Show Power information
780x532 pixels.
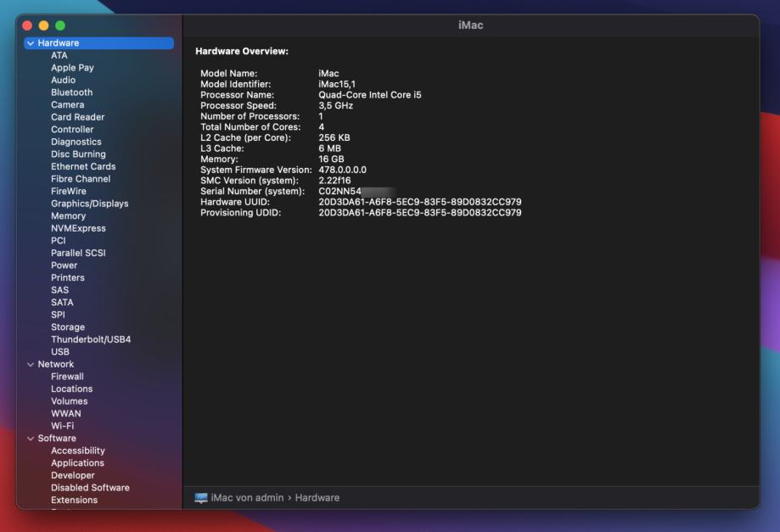tap(65, 266)
